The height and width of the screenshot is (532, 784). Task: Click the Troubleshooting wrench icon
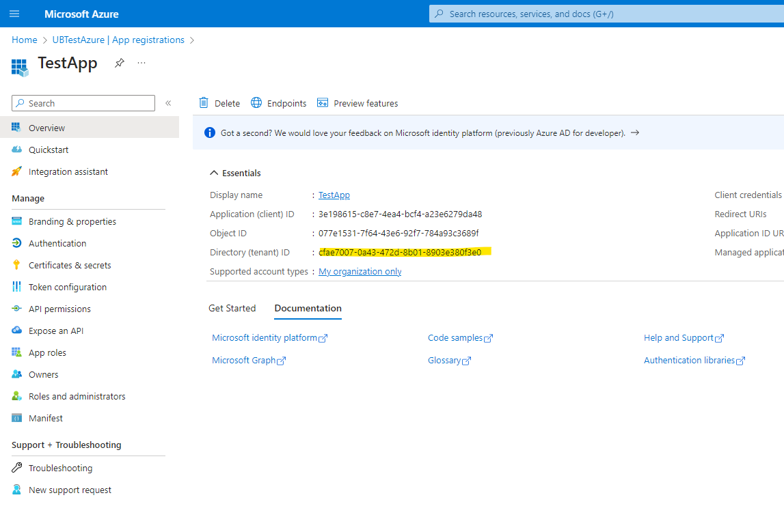[x=16, y=468]
